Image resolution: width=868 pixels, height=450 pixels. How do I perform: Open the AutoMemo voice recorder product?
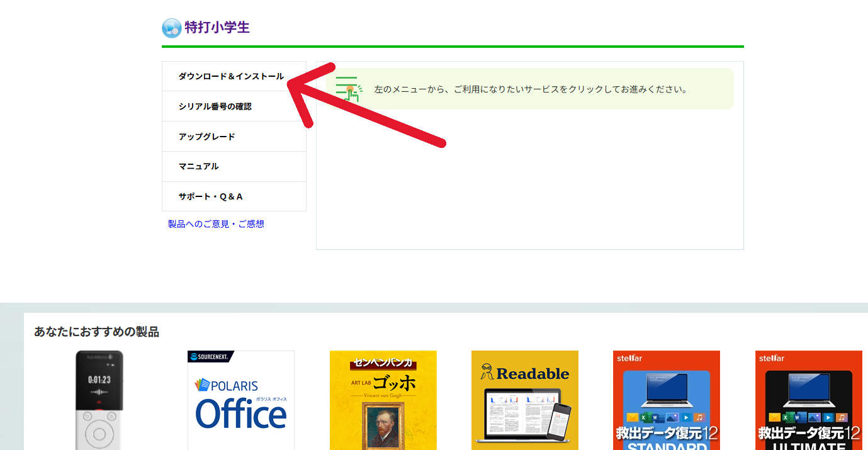(x=99, y=400)
